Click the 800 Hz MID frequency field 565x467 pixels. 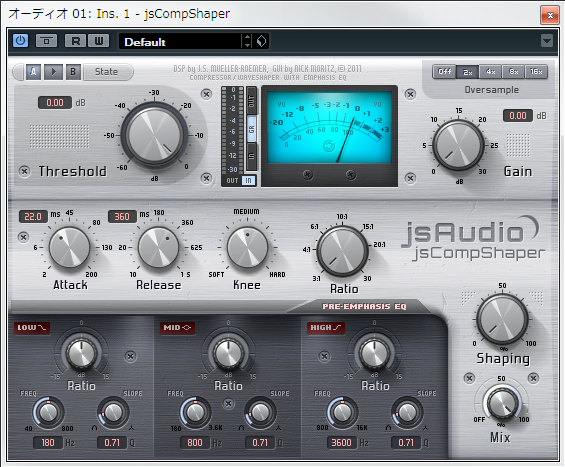[195, 442]
